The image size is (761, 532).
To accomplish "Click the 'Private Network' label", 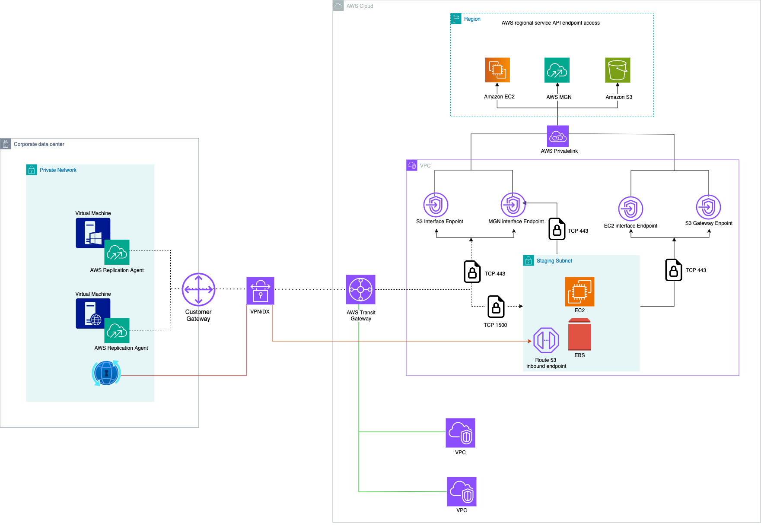I will tap(58, 170).
